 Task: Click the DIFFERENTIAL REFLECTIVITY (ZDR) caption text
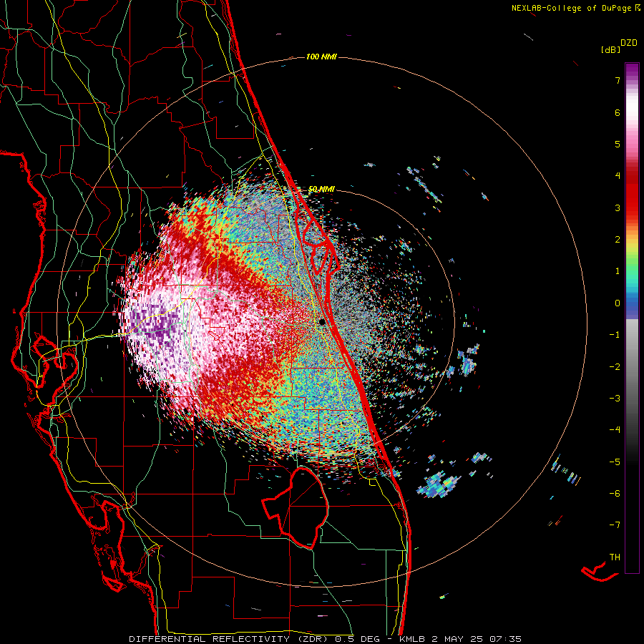[x=229, y=639]
